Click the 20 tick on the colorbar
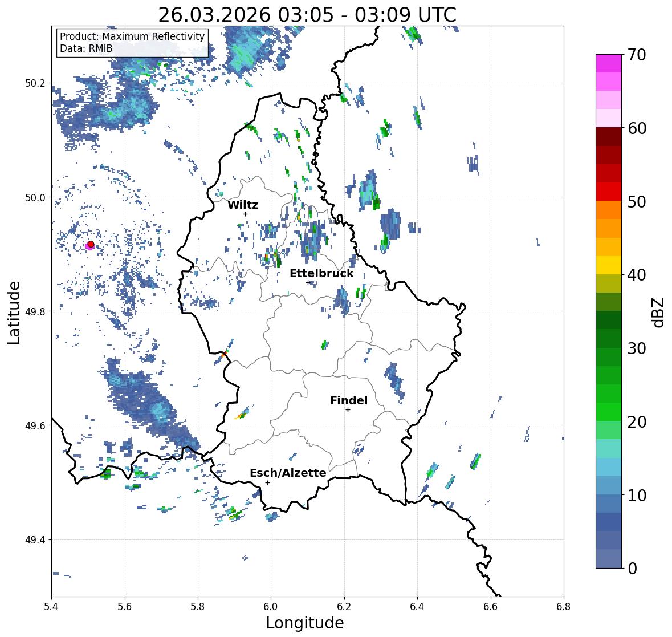Image resolution: width=672 pixels, height=637 pixels. pos(637,422)
